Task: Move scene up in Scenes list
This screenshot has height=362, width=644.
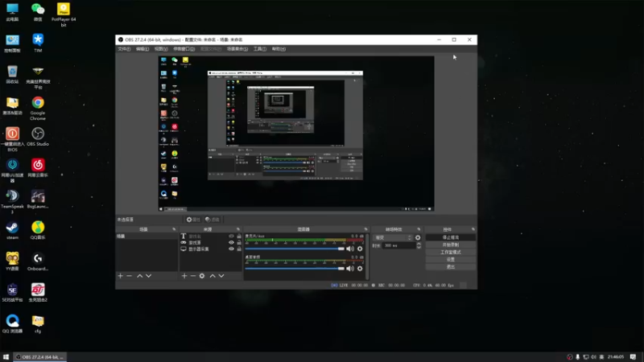Action: click(x=139, y=276)
